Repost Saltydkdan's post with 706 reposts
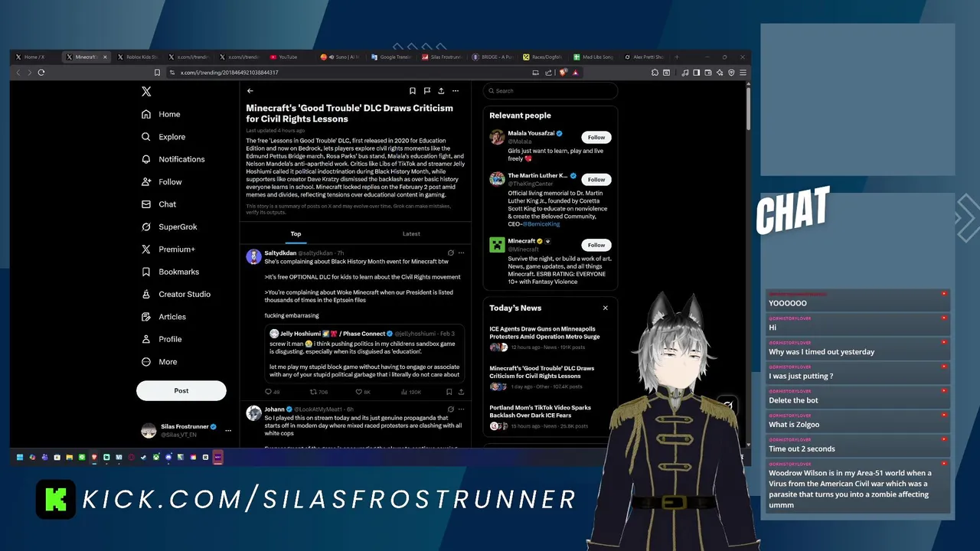The image size is (980, 551). (x=318, y=392)
